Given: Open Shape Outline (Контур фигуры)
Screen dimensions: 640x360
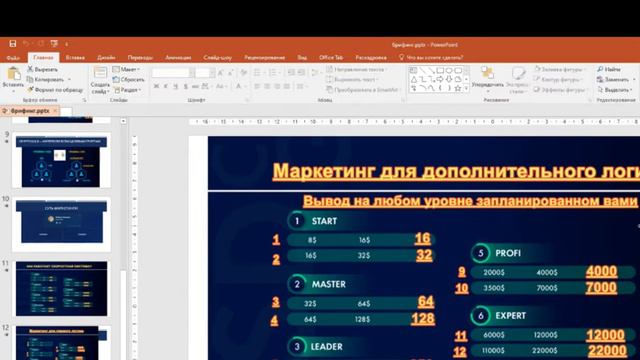Looking at the screenshot, I should click(x=558, y=80).
